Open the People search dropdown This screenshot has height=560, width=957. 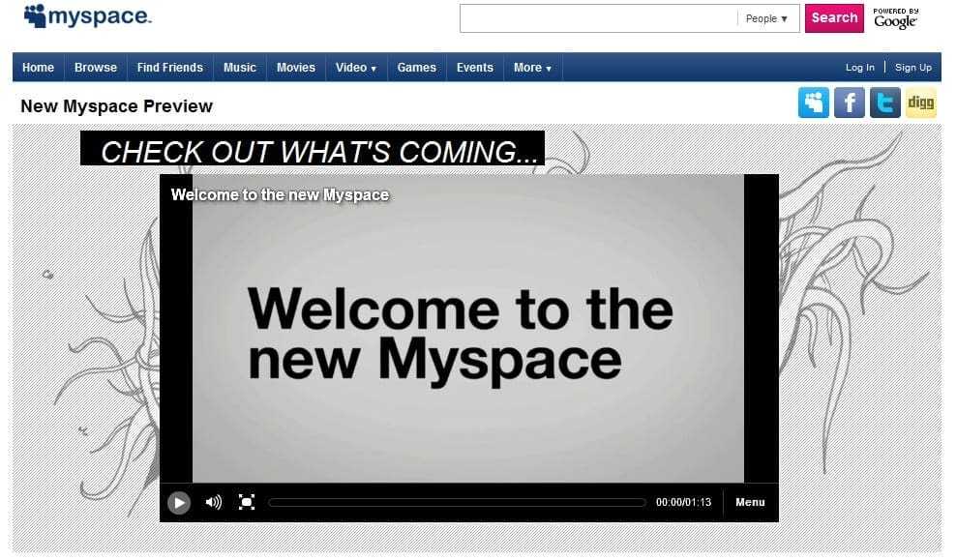(766, 18)
